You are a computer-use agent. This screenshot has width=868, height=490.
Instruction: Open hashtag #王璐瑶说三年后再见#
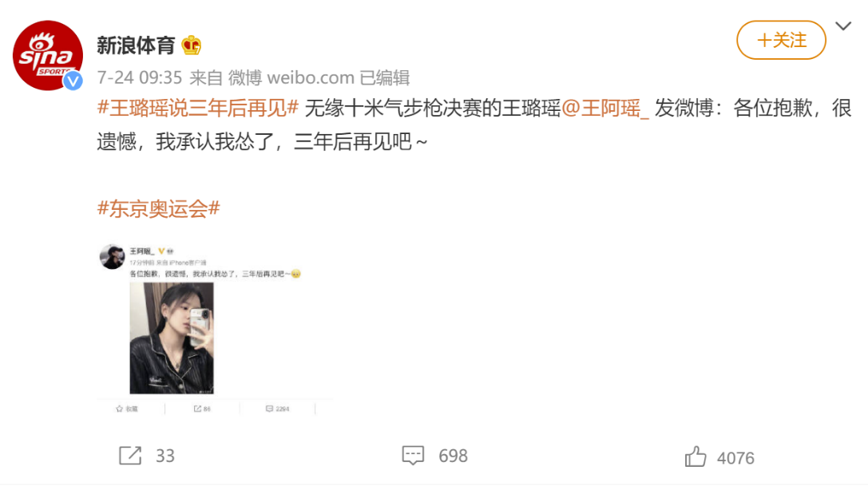198,108
